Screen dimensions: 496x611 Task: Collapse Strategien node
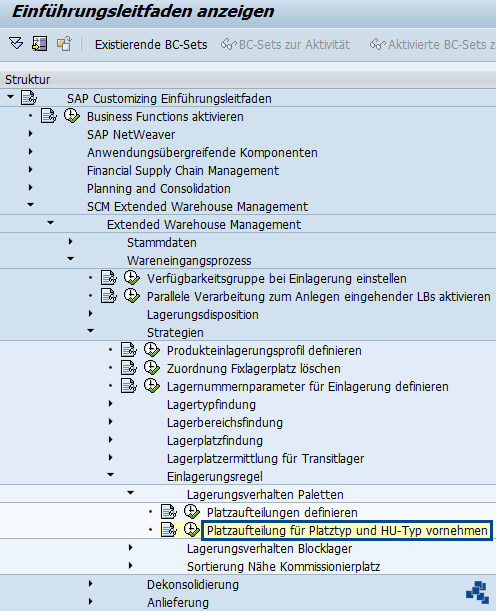click(x=90, y=330)
